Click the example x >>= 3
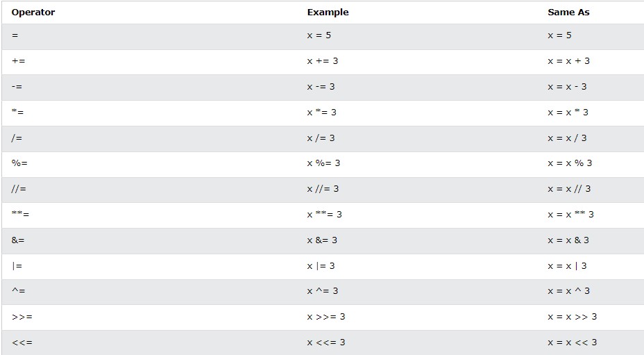The image size is (644, 355). coord(326,317)
